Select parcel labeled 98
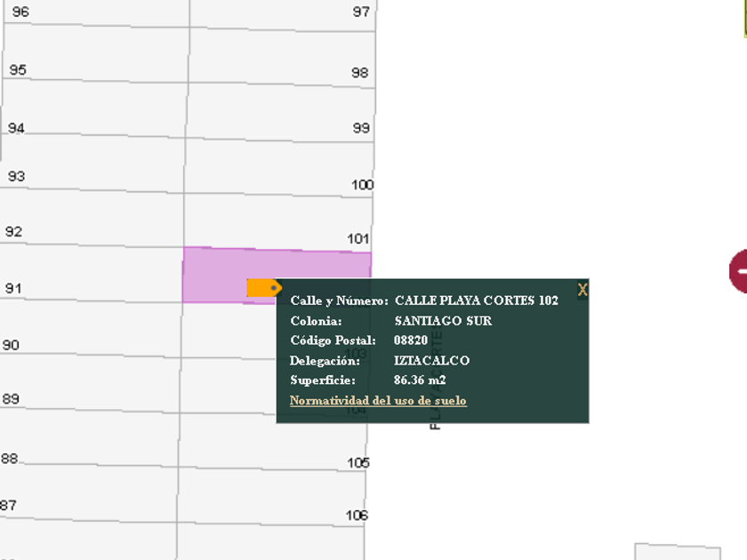Viewport: 747px width, 560px height. point(282,57)
